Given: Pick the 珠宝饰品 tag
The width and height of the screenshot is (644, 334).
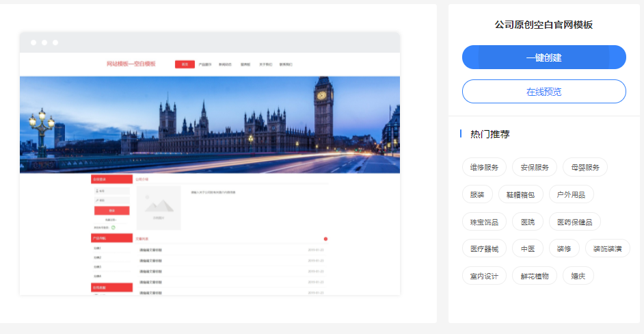Looking at the screenshot, I should coord(484,222).
